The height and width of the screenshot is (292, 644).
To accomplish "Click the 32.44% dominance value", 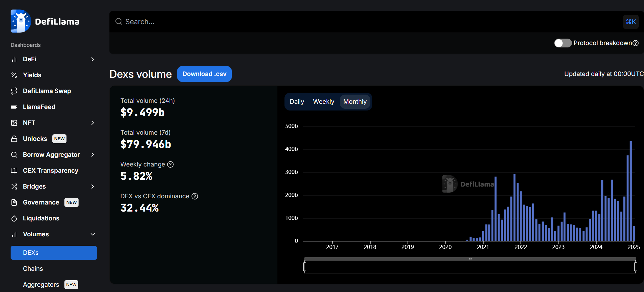I will (x=139, y=208).
